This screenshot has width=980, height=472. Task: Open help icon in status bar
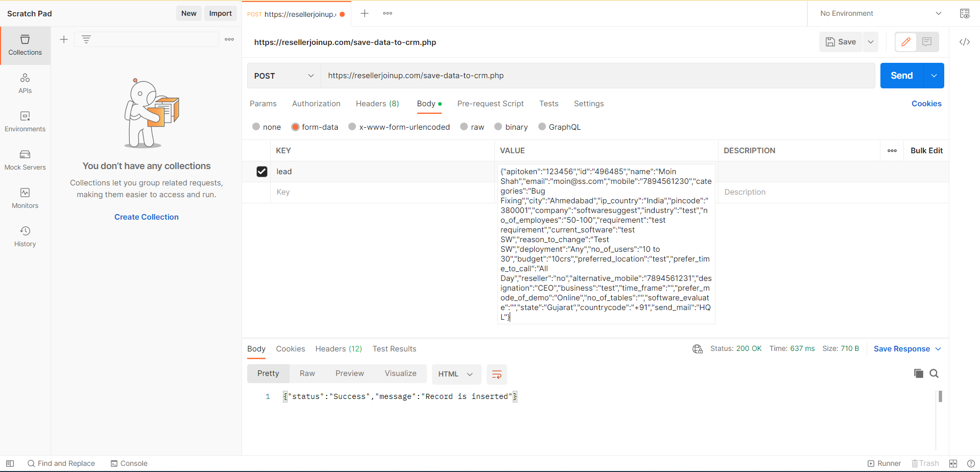(971, 463)
